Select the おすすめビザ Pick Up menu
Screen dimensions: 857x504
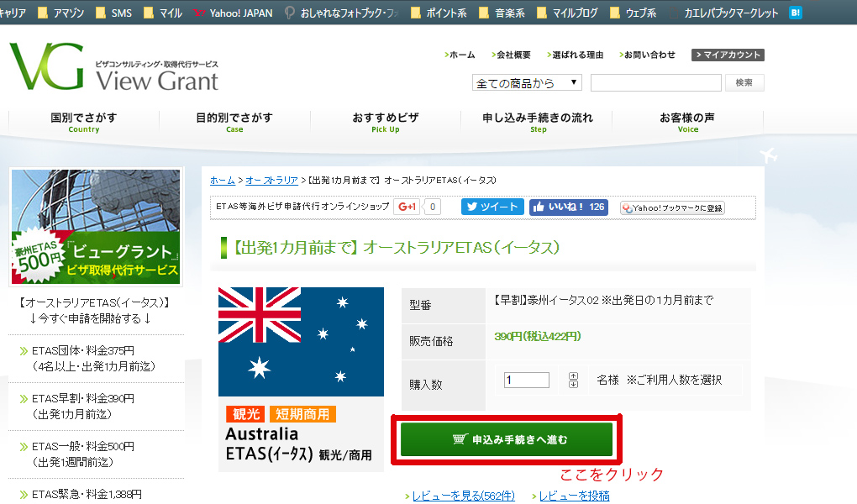point(385,122)
